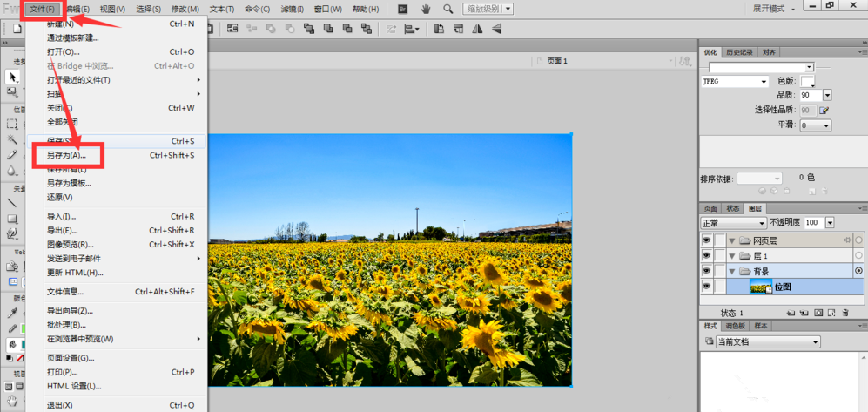
Task: Click the new document toolbar icon
Action: click(x=17, y=29)
